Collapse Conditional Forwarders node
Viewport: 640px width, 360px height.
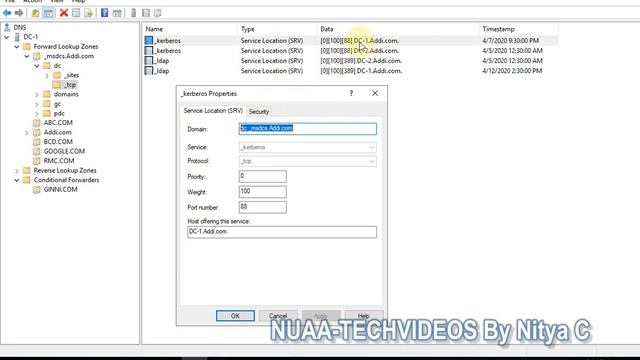click(x=17, y=180)
